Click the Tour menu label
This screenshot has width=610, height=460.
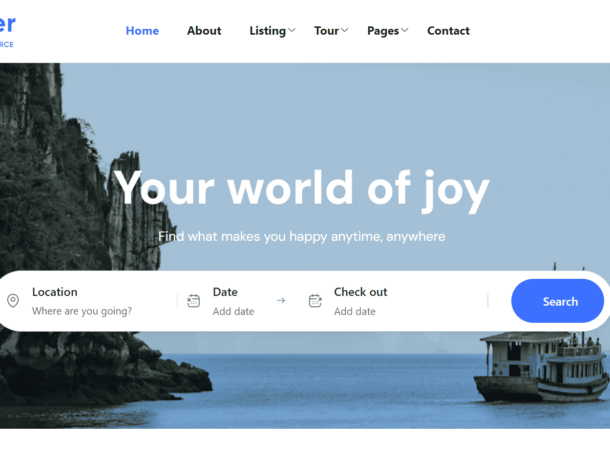coord(326,31)
